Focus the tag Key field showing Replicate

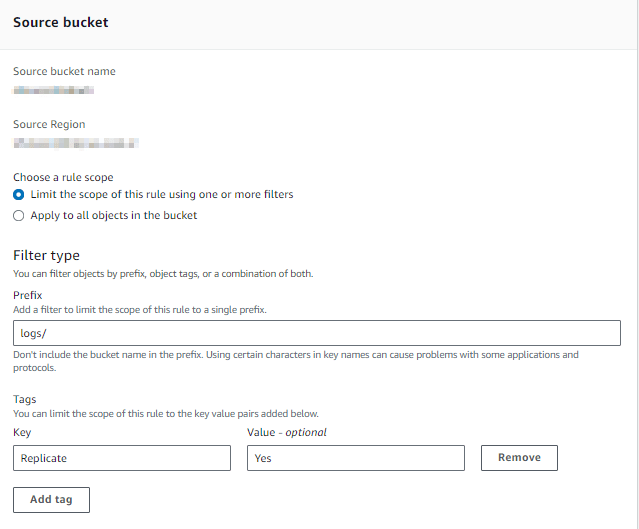point(122,458)
